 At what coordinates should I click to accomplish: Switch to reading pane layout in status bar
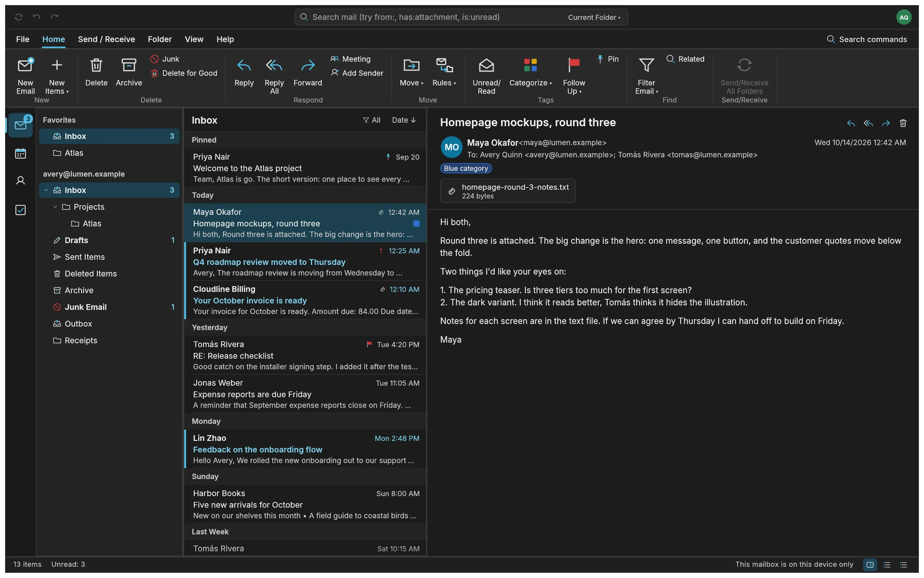coord(870,565)
